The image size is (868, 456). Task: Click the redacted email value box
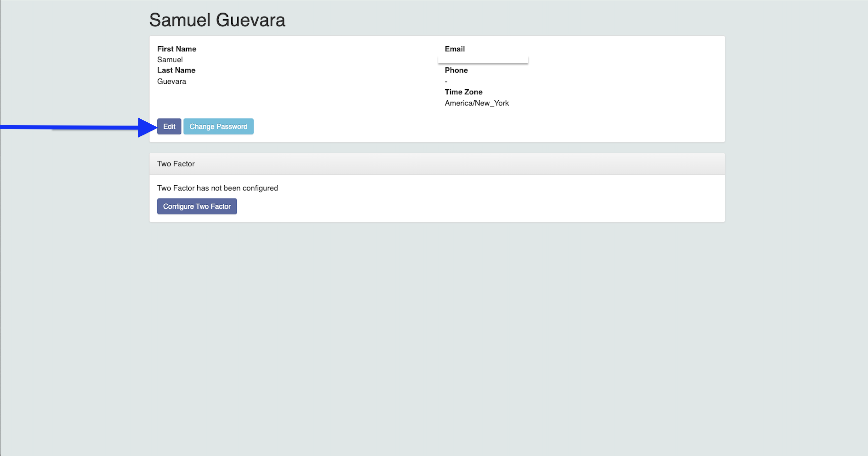click(x=483, y=60)
